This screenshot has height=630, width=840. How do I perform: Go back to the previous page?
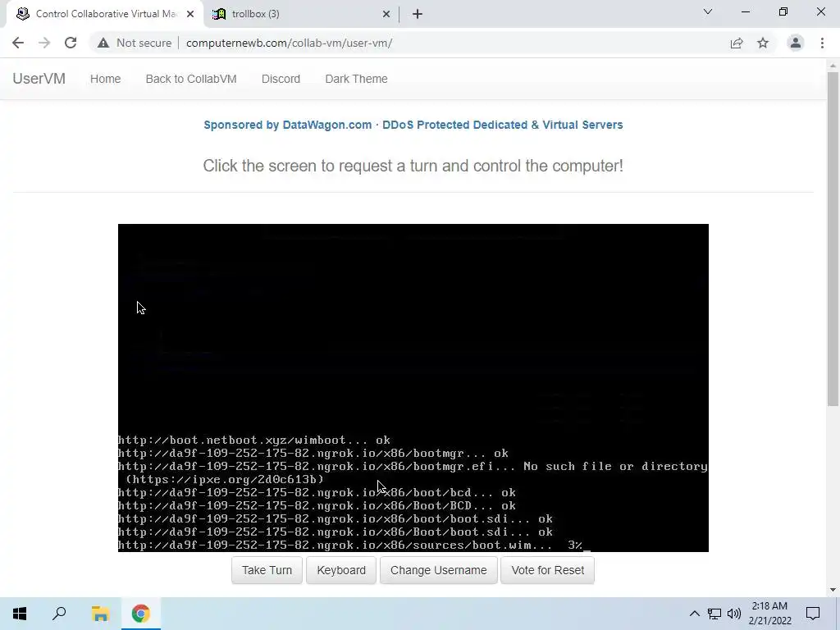(18, 43)
